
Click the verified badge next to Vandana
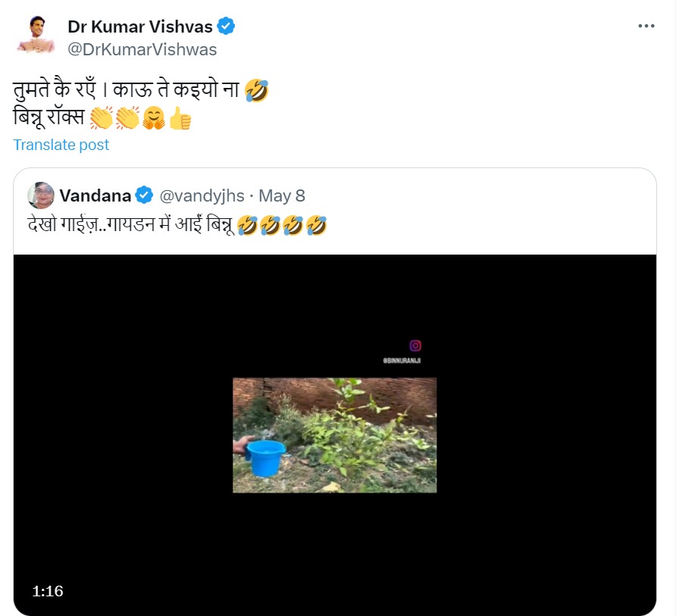pos(143,195)
